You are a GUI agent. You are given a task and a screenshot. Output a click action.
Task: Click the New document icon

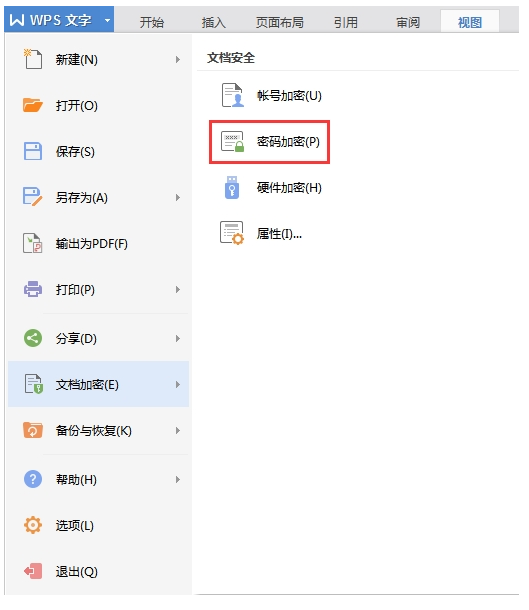pos(33,59)
